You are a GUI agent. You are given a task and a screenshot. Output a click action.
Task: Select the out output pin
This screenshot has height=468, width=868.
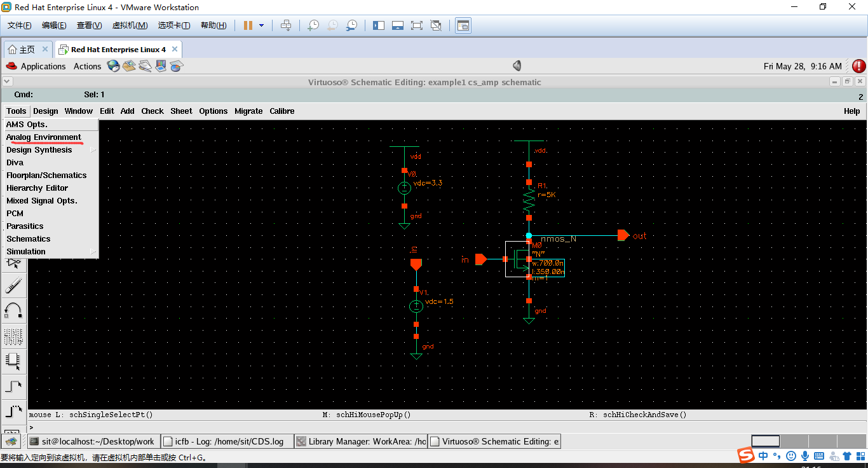(623, 235)
